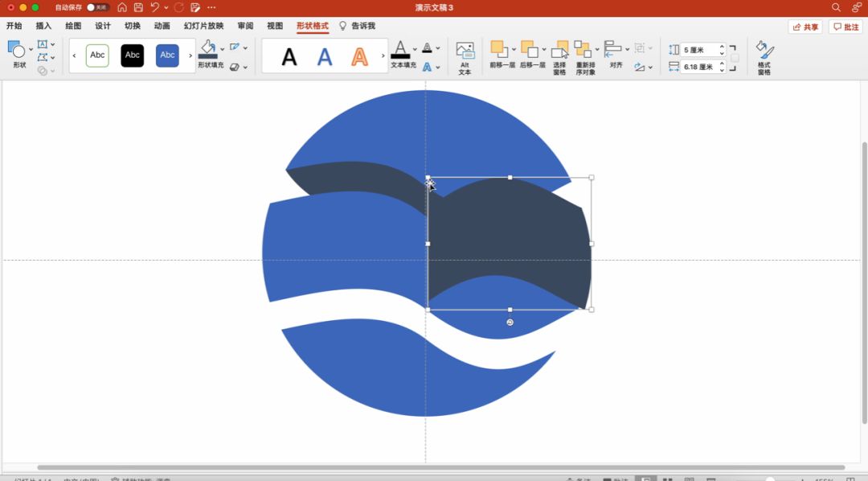The image size is (868, 481).
Task: Click the 形状填充 paint bucket
Action: 208,49
